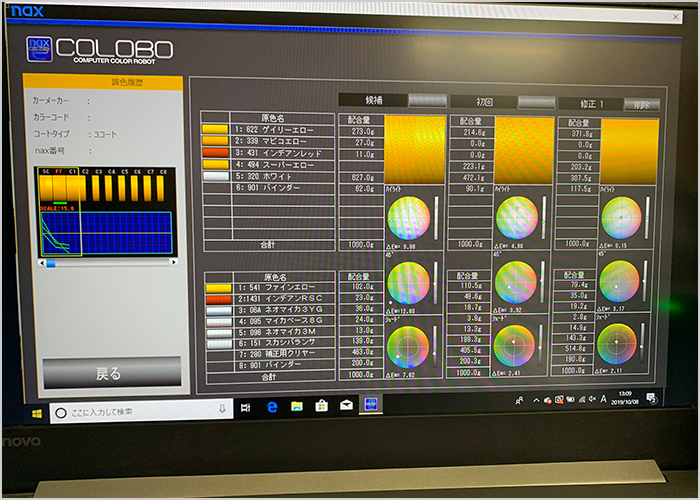This screenshot has width=700, height=500.
Task: Click the COLOBO app icon in taskbar
Action: click(x=371, y=404)
